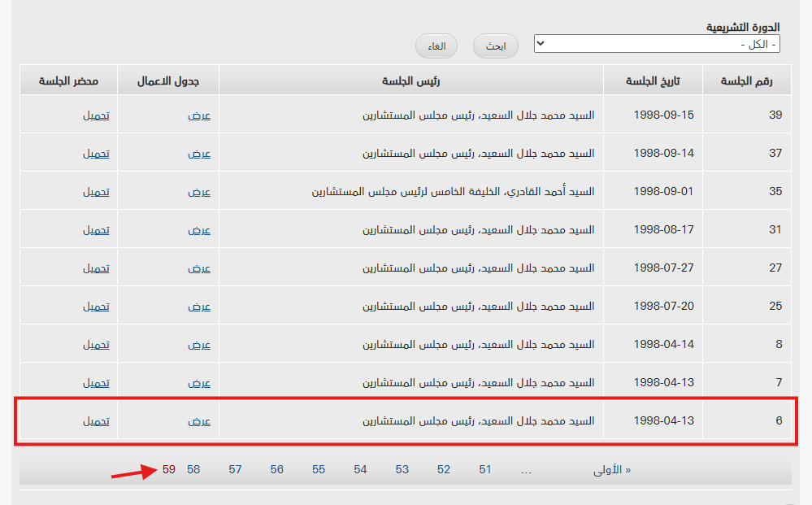
Task: Go to page 52
Action: (x=444, y=470)
